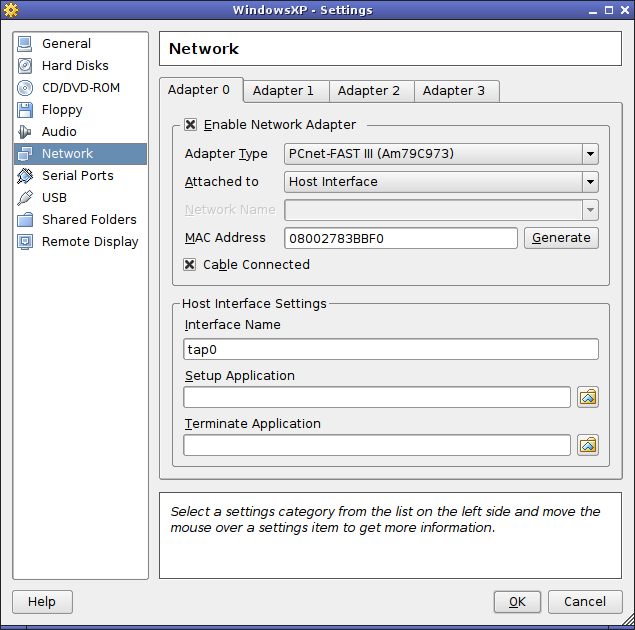The image size is (635, 630).
Task: Toggle Cable Connected checkbox
Action: pyautogui.click(x=190, y=265)
